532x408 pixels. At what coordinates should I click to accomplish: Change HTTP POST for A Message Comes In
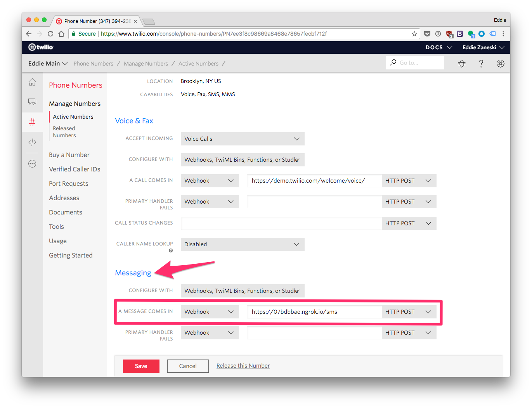pos(409,312)
